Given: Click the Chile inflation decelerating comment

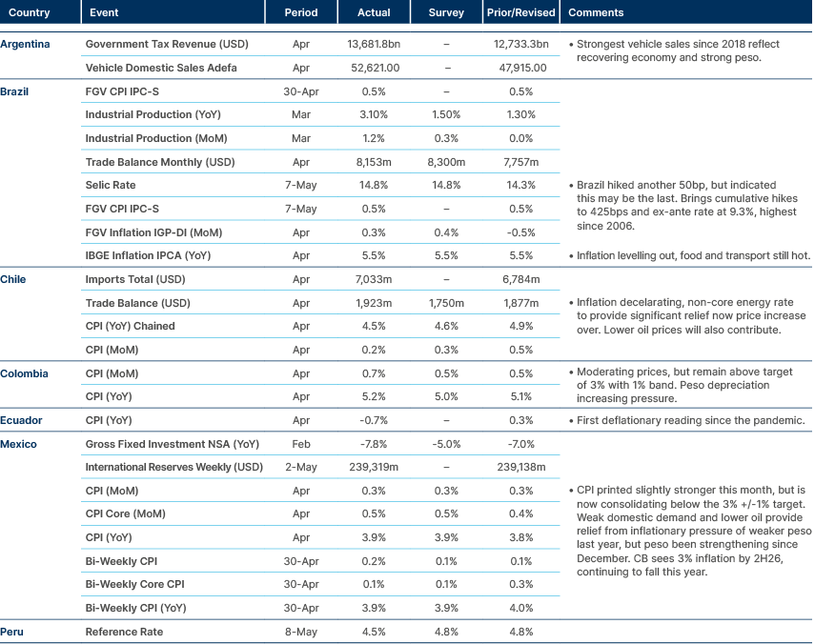Looking at the screenshot, I should tap(687, 316).
